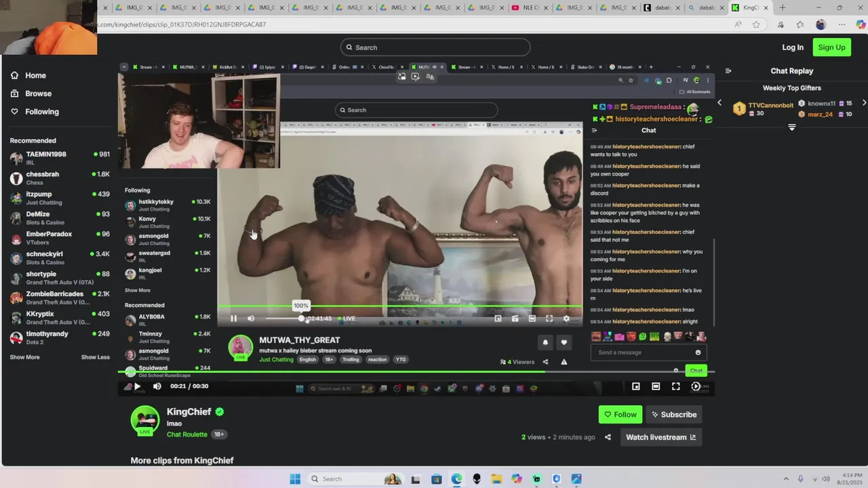
Task: Open the itzpump recommended channel
Action: (60, 198)
